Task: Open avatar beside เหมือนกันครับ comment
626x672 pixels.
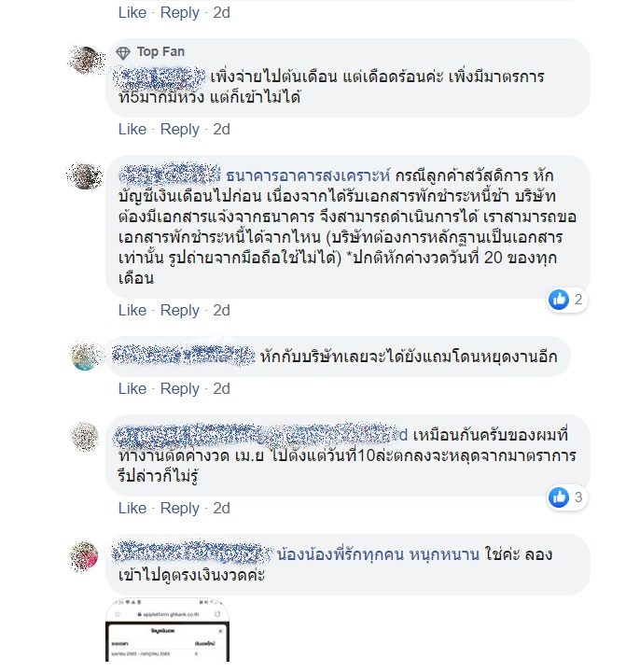Action: point(85,436)
